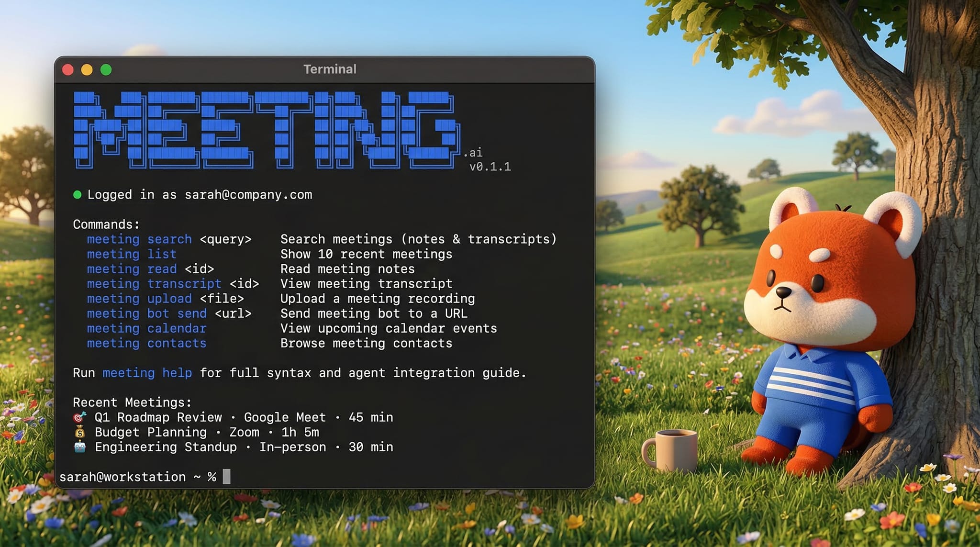Click the blinking cursor block at the prompt
Image resolution: width=980 pixels, height=547 pixels.
(x=227, y=477)
